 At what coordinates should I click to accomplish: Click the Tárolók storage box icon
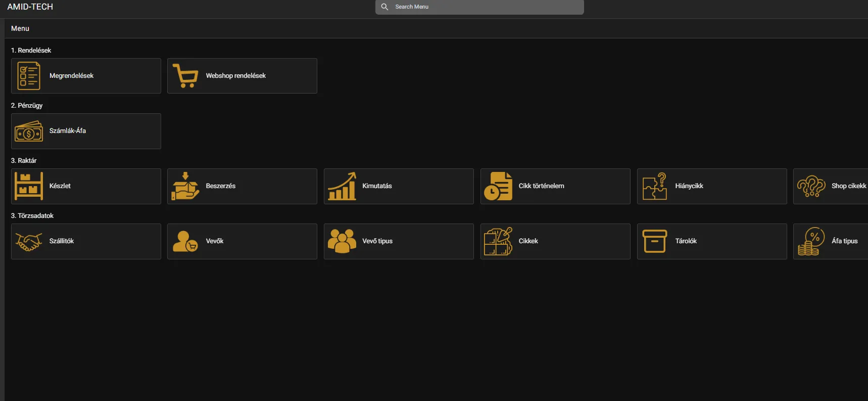tap(655, 241)
